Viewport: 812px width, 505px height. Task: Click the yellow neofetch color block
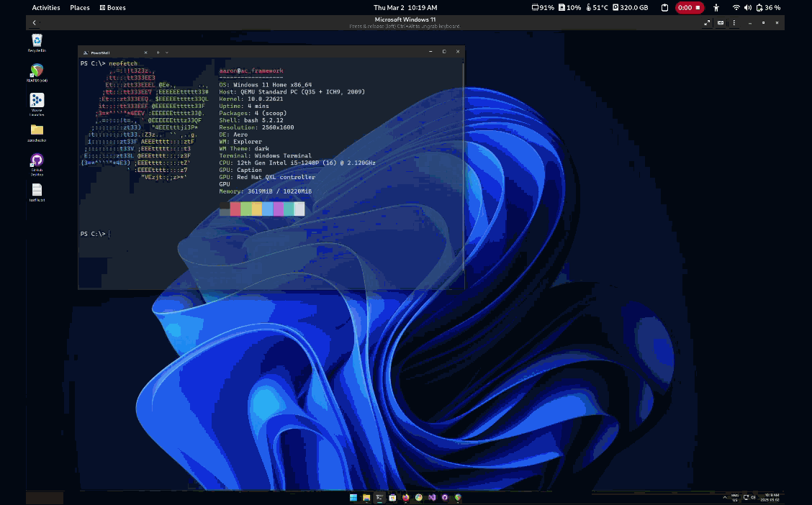click(x=256, y=209)
